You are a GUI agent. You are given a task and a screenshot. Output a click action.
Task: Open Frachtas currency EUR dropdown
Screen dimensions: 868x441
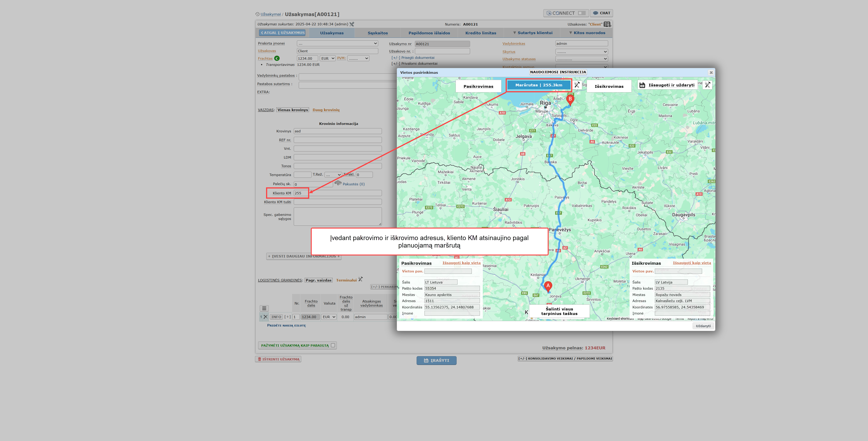(328, 58)
